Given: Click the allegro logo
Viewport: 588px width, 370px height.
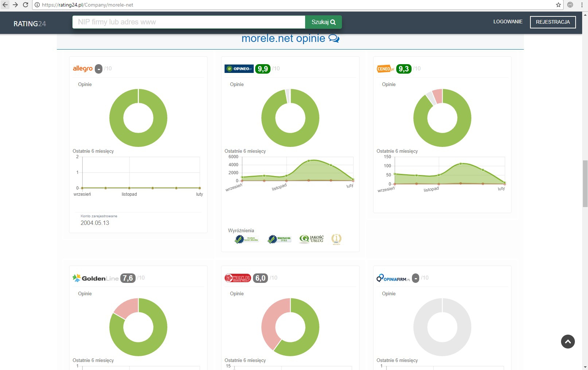Looking at the screenshot, I should (83, 69).
